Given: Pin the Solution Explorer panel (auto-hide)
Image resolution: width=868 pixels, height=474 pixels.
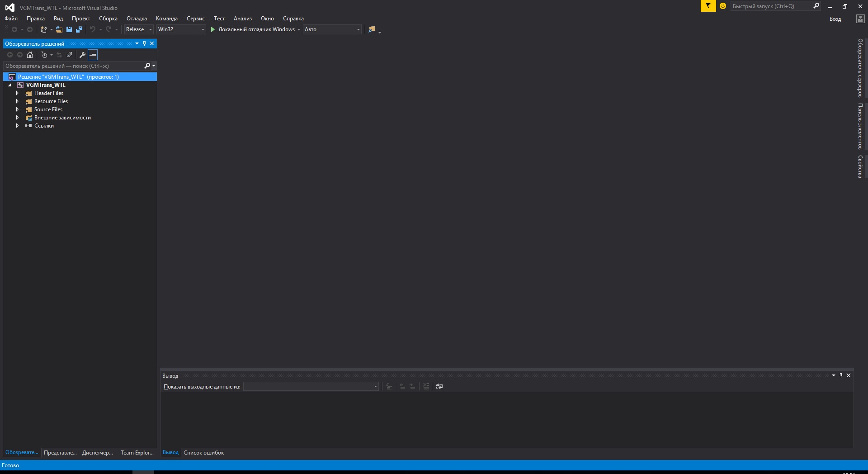Looking at the screenshot, I should coord(145,43).
